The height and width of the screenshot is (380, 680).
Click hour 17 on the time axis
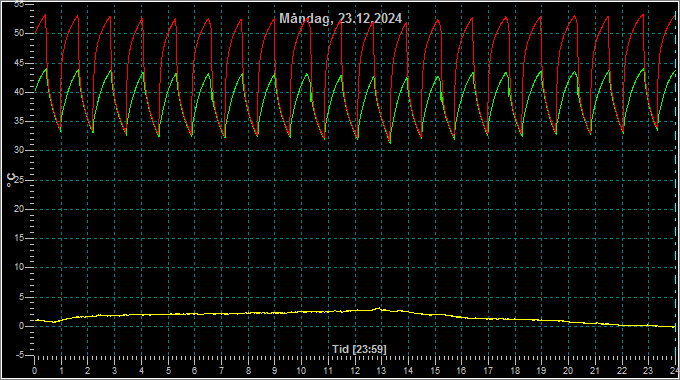[x=489, y=371]
